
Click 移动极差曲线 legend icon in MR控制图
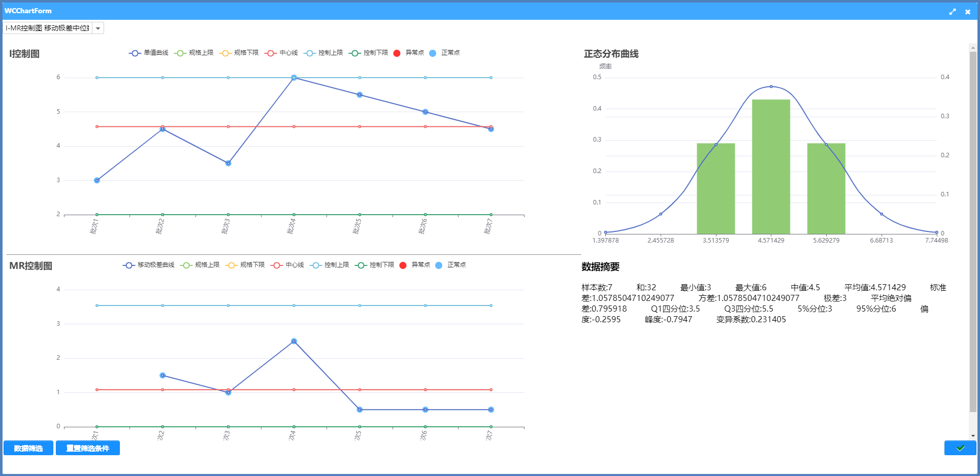[128, 265]
